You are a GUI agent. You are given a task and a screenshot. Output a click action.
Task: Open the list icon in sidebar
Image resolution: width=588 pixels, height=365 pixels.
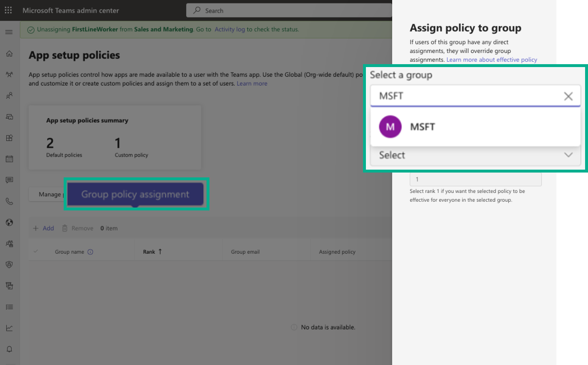(x=9, y=307)
